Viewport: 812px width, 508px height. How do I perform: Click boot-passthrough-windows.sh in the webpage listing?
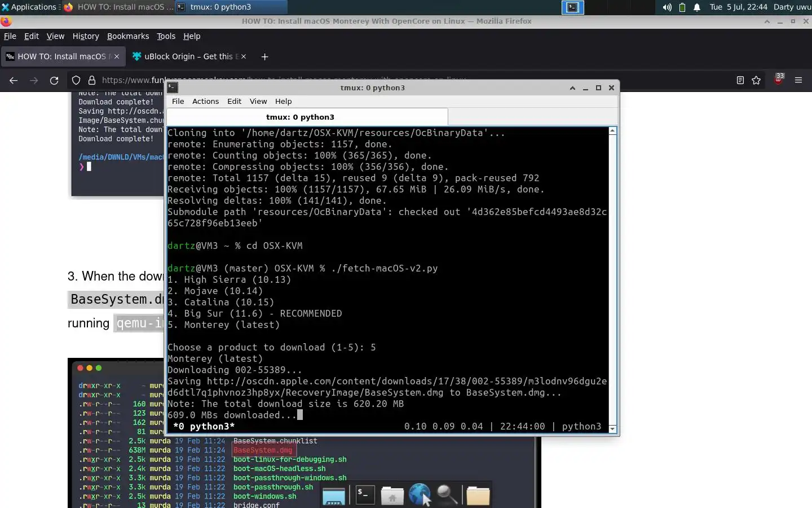point(290,478)
